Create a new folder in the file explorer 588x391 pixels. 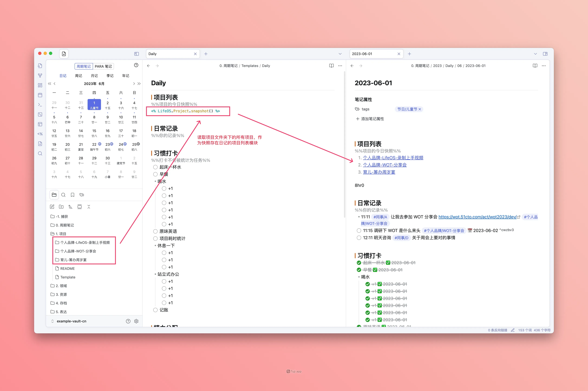tap(61, 207)
